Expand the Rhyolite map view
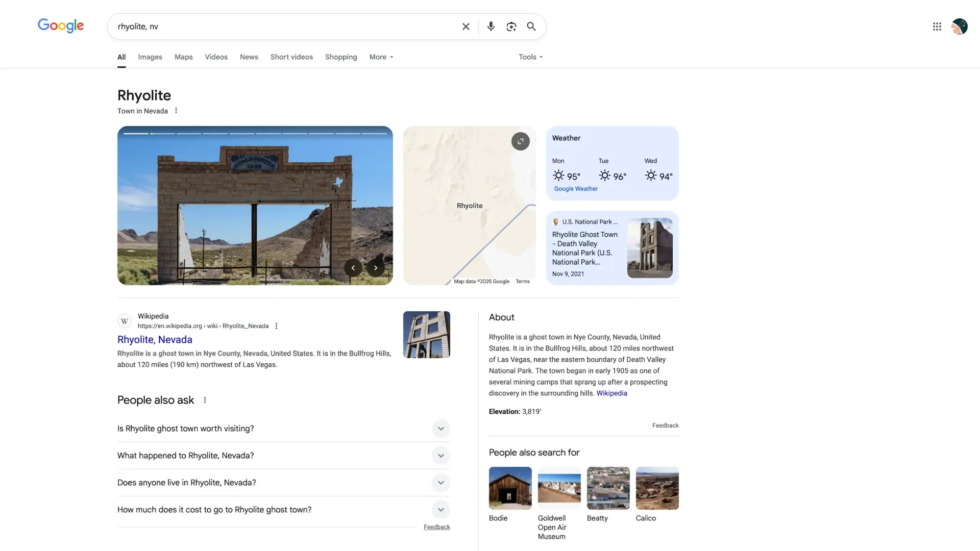Screen dimensions: 980x551 tap(520, 141)
